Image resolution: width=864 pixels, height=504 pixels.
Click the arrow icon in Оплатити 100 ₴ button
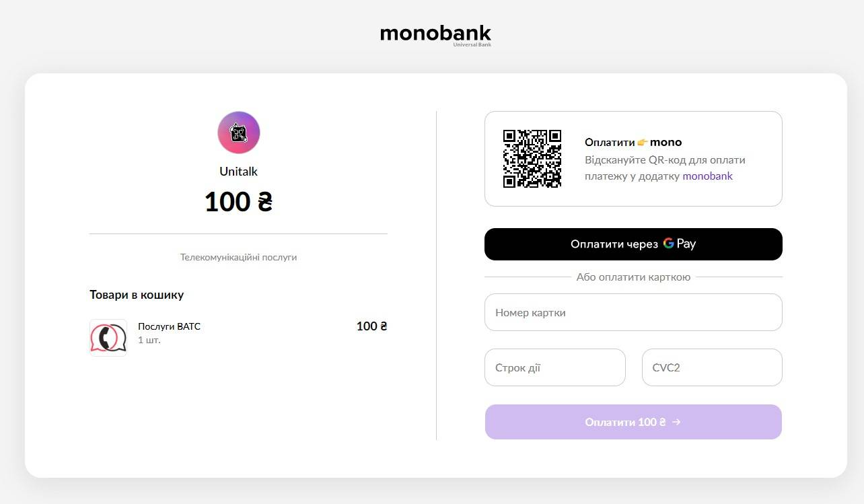(676, 422)
